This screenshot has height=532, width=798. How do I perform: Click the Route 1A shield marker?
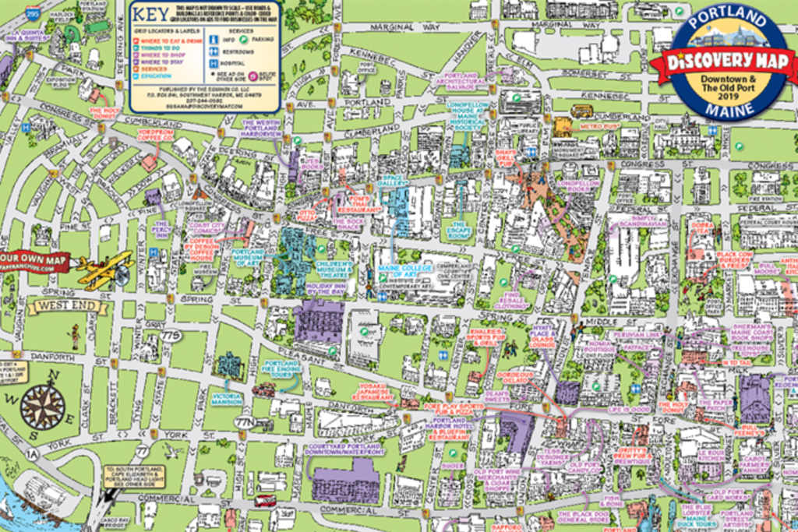pos(33,454)
